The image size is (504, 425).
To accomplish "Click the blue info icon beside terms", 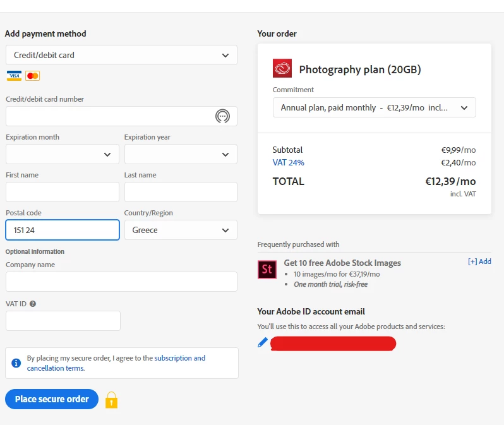I will [16, 363].
